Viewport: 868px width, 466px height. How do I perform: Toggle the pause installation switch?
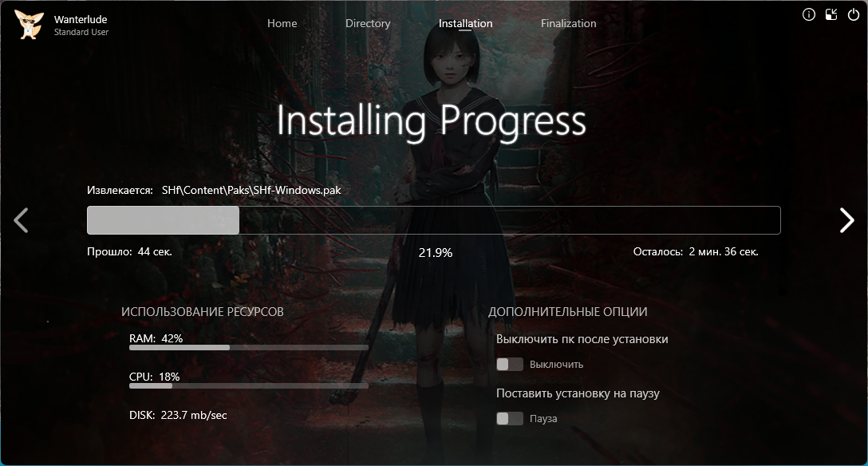pos(509,419)
